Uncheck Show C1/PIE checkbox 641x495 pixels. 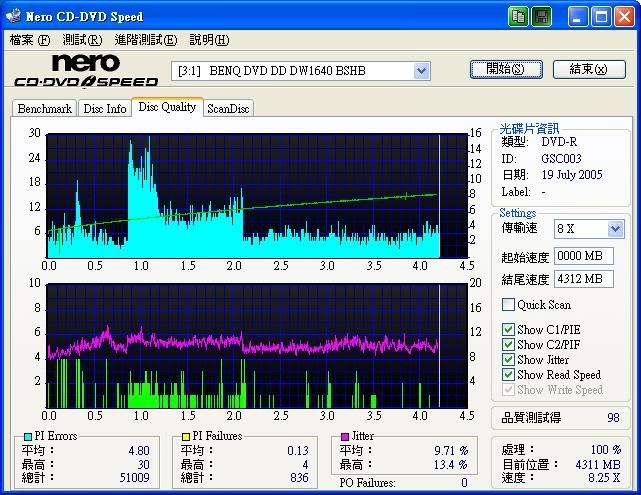[x=508, y=329]
